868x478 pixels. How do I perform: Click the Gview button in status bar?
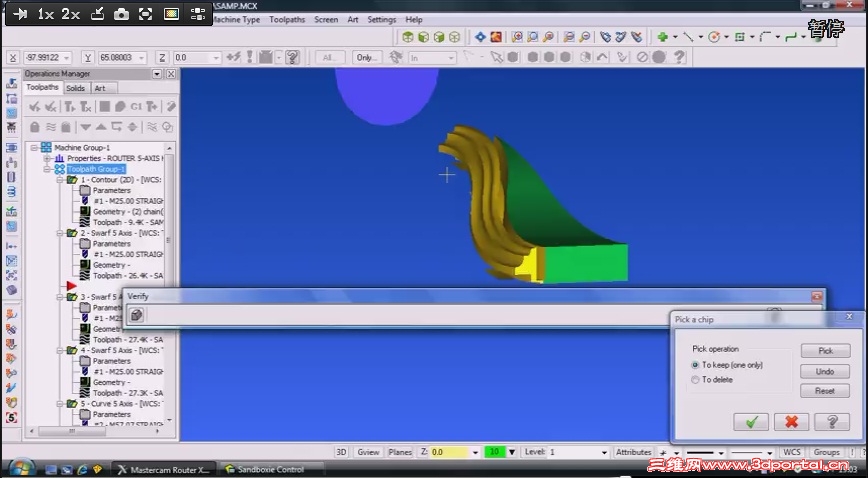coord(368,452)
